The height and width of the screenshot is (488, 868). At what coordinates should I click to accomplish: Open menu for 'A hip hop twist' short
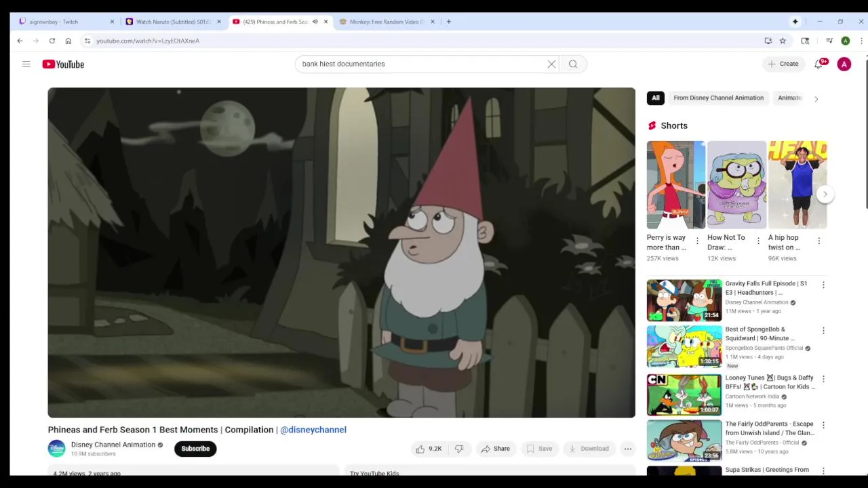click(818, 241)
